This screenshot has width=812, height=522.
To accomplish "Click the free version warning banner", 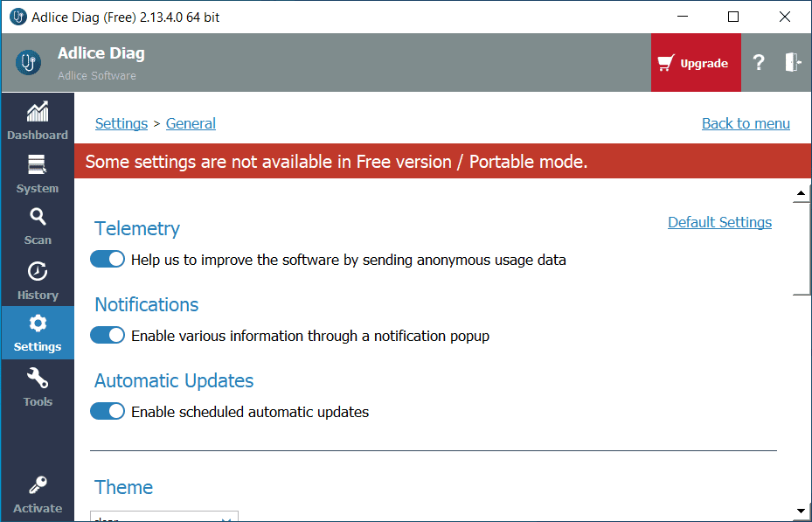I will (x=442, y=162).
